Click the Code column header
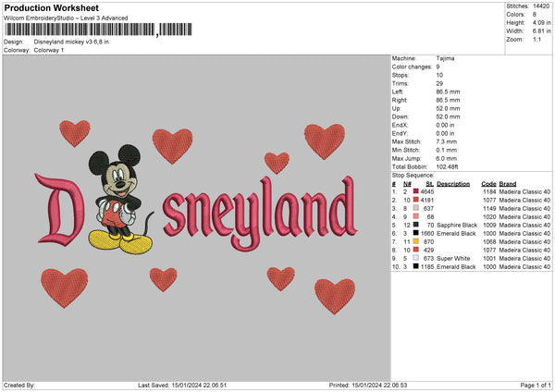This screenshot has width=555, height=392. point(488,184)
